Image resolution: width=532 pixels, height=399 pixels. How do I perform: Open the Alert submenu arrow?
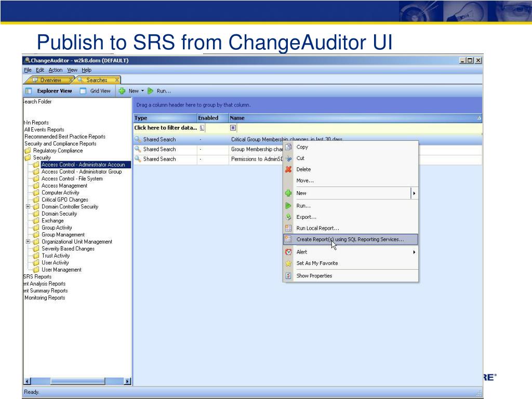pos(414,252)
